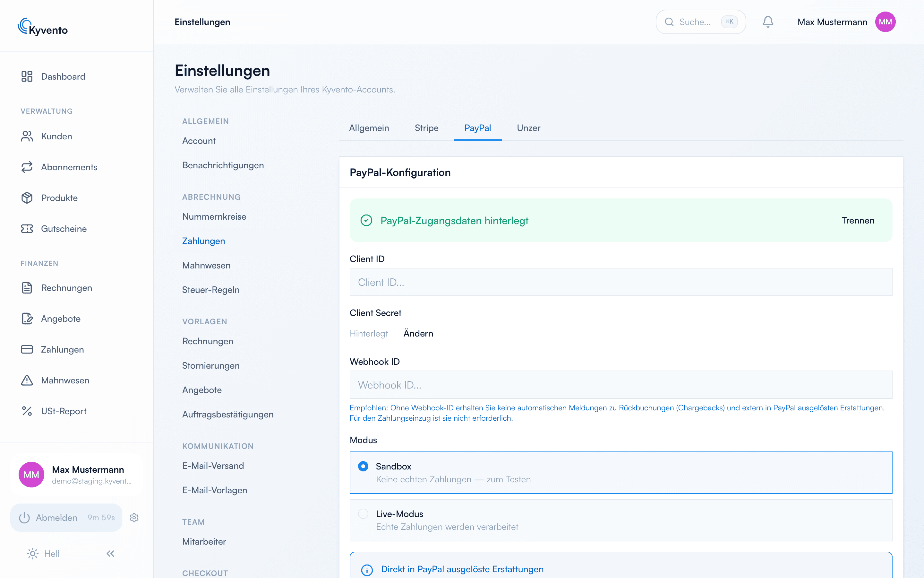Open Angebote templates settings
Image resolution: width=924 pixels, height=578 pixels.
click(x=202, y=390)
